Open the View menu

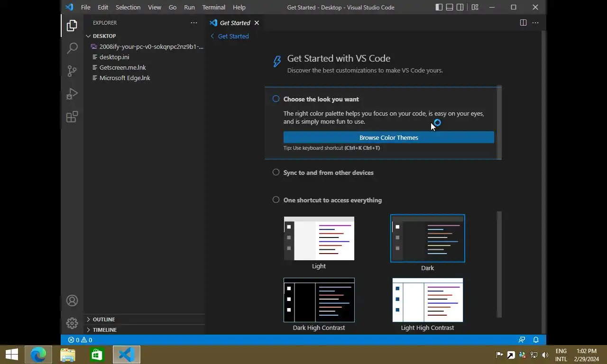pos(155,7)
